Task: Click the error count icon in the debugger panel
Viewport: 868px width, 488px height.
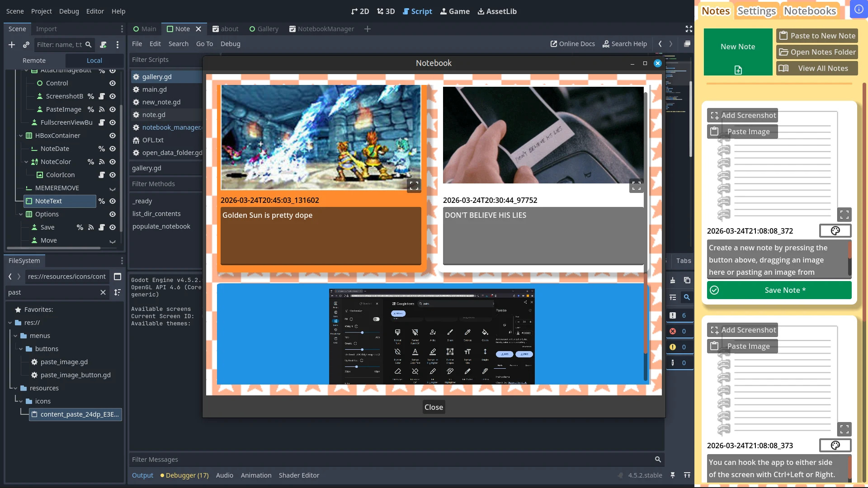Action: click(673, 331)
